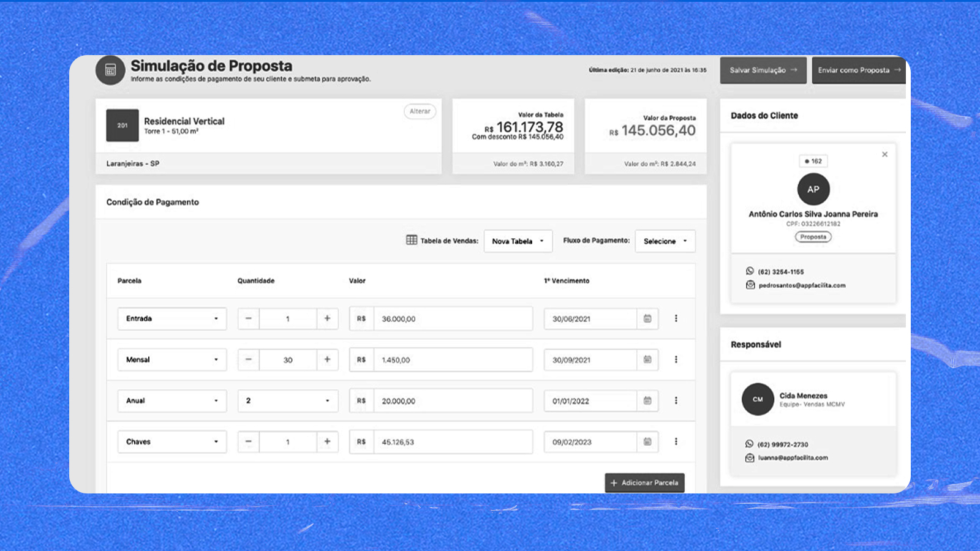Click the Entrada value field showing 36.000,00
Viewport: 980px width, 551px height.
(452, 319)
